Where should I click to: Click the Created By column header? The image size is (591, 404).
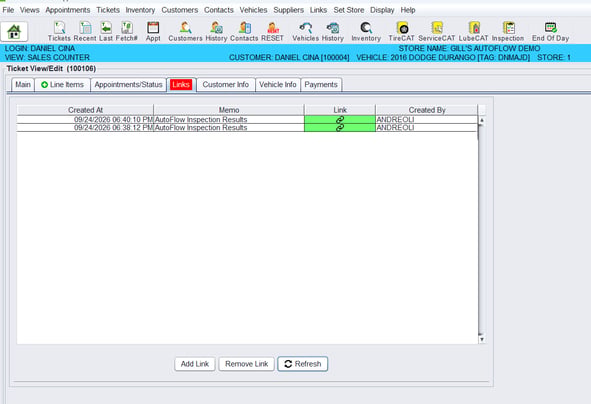(427, 110)
